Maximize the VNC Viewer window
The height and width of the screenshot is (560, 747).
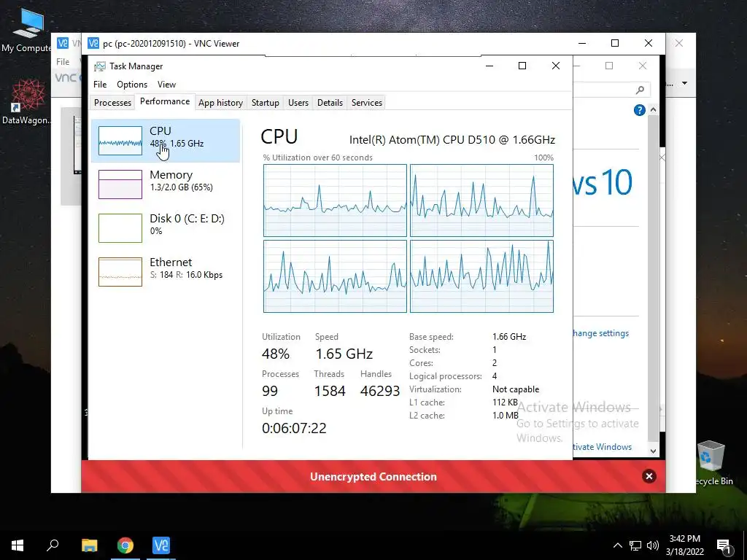(x=615, y=43)
